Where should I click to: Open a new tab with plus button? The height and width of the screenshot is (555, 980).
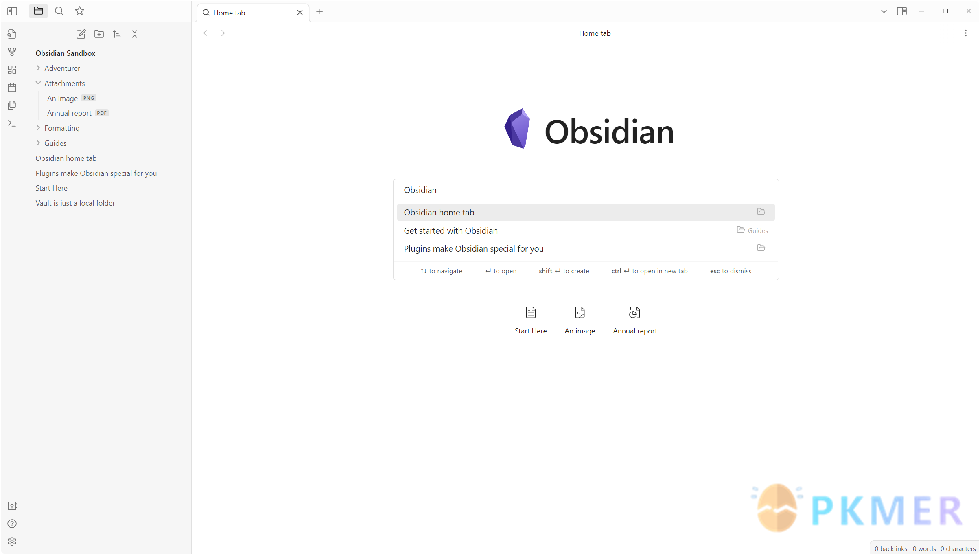[320, 12]
